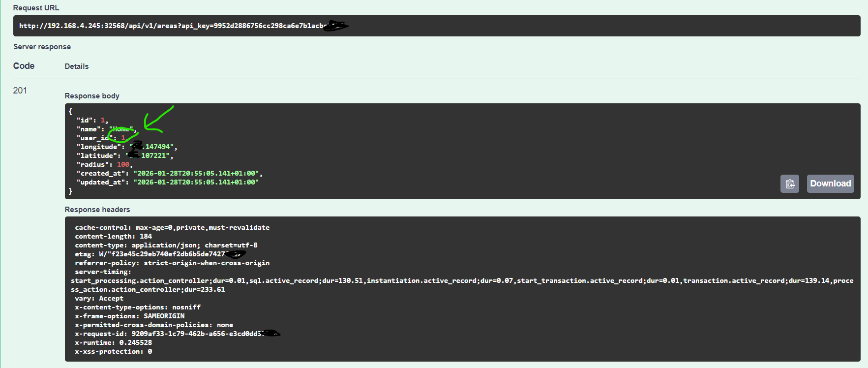Click the updated_at timestamp value
Image resolution: width=868 pixels, height=368 pixels.
196,183
